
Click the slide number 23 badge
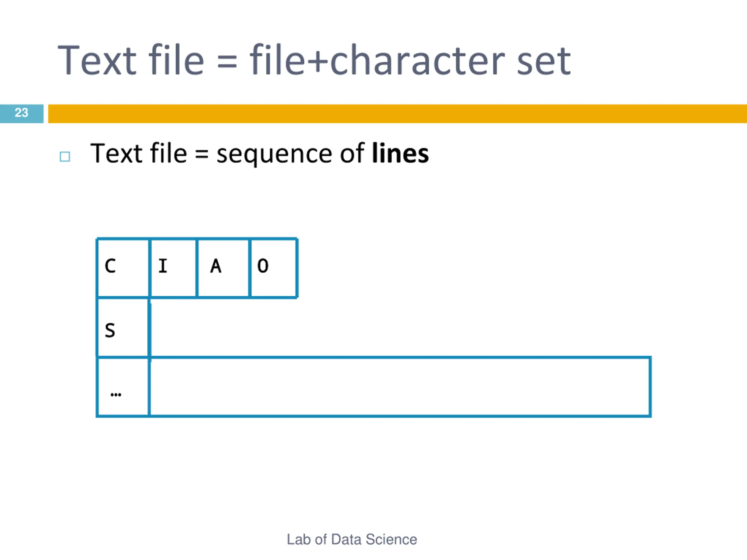click(22, 114)
